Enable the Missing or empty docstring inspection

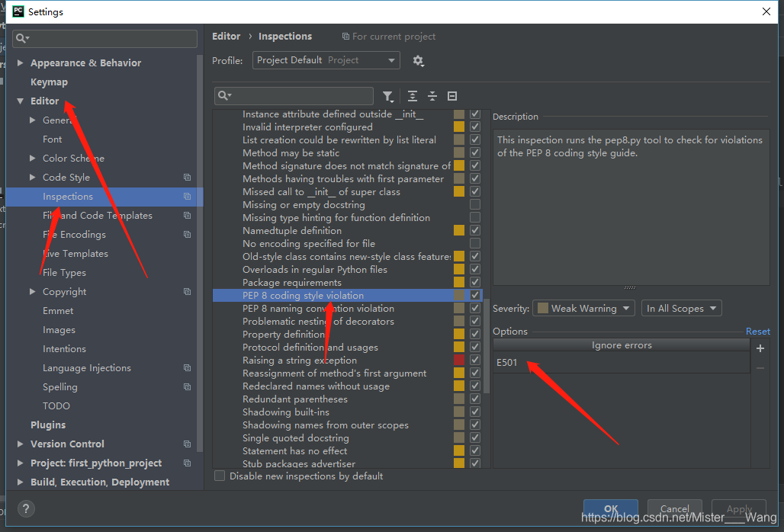pyautogui.click(x=474, y=204)
